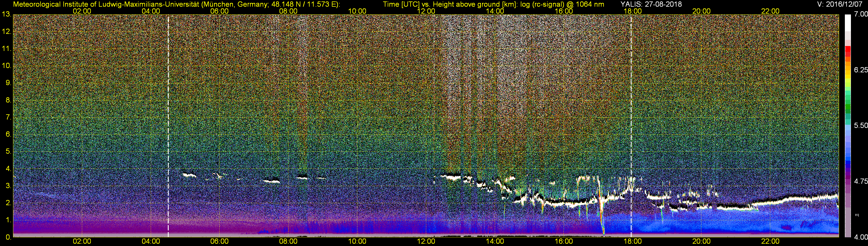The height and width of the screenshot is (246, 868).
Task: Click the '14:00' label on the bottom time axis
Action: [x=495, y=241]
